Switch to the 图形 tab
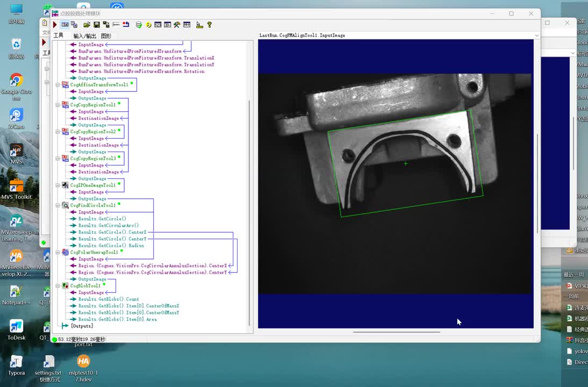The height and width of the screenshot is (387, 588). (x=106, y=36)
